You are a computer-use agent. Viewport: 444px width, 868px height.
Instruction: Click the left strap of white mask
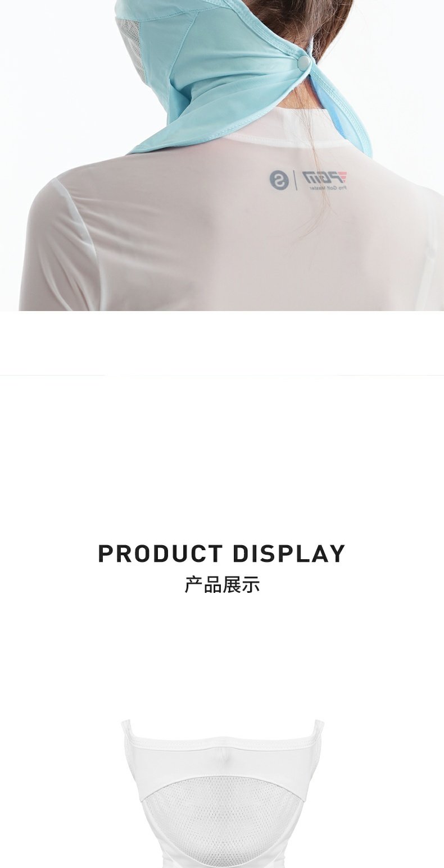pyautogui.click(x=126, y=729)
